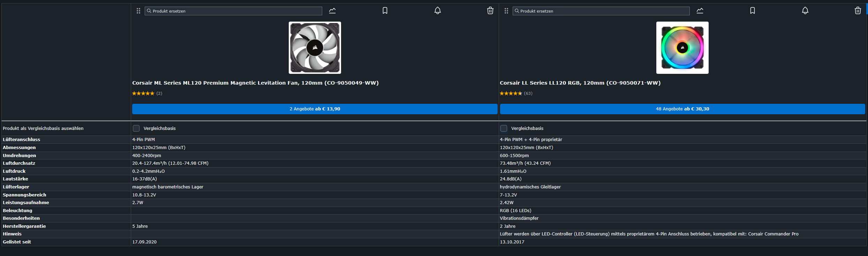
Task: View the 2 ratings of the ML120
Action: 147,93
